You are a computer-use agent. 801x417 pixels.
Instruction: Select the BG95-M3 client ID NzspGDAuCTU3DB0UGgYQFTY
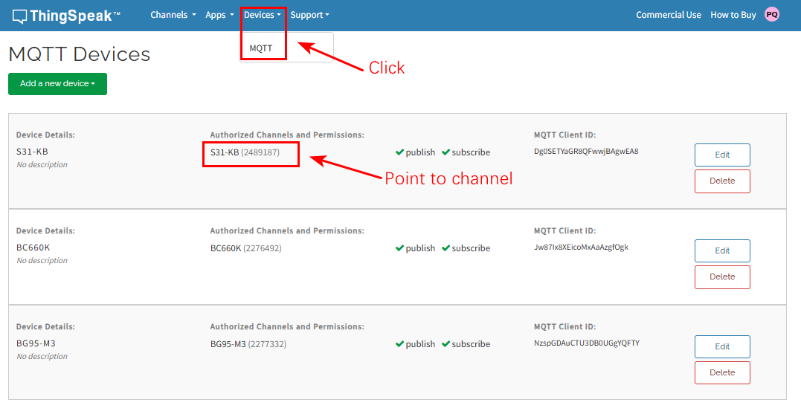click(586, 343)
